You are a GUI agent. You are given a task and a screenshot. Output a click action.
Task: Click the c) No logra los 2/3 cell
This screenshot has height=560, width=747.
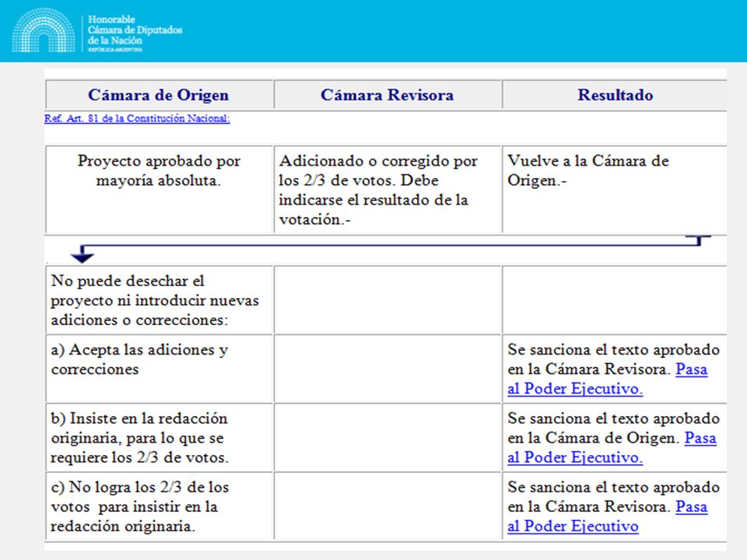159,506
